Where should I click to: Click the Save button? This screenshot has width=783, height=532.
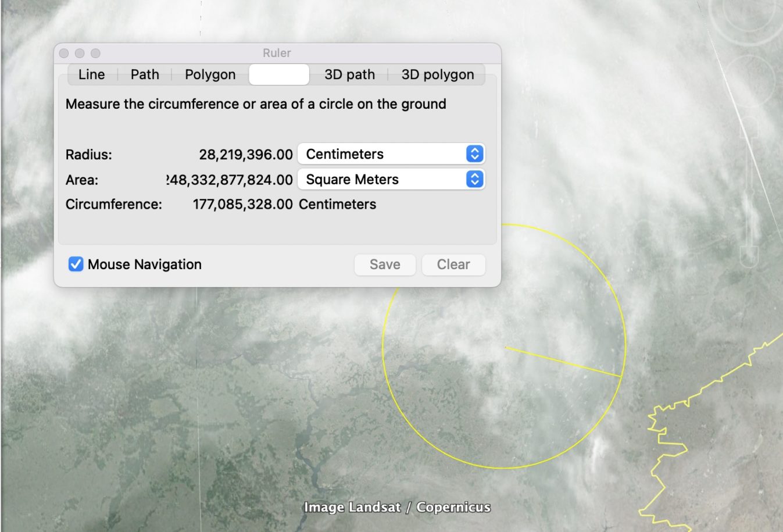click(385, 265)
